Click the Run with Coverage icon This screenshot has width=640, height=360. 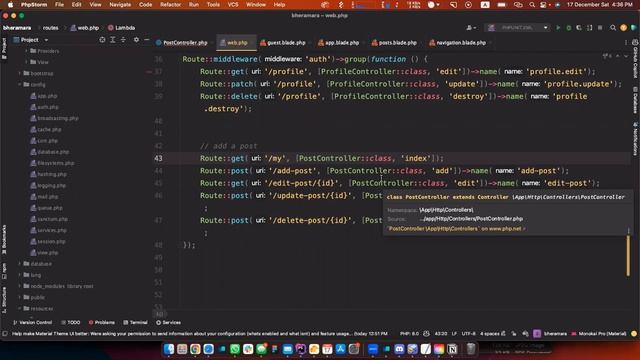(x=579, y=28)
